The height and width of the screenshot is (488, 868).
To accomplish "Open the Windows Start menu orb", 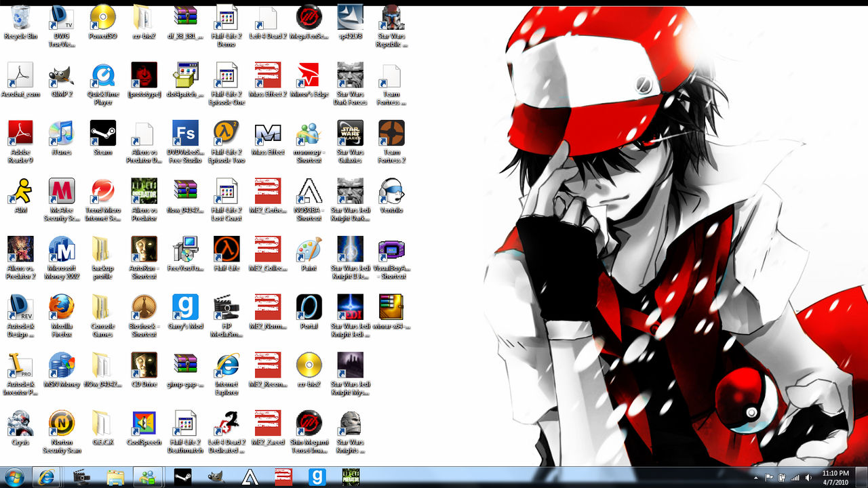I will click(x=14, y=476).
